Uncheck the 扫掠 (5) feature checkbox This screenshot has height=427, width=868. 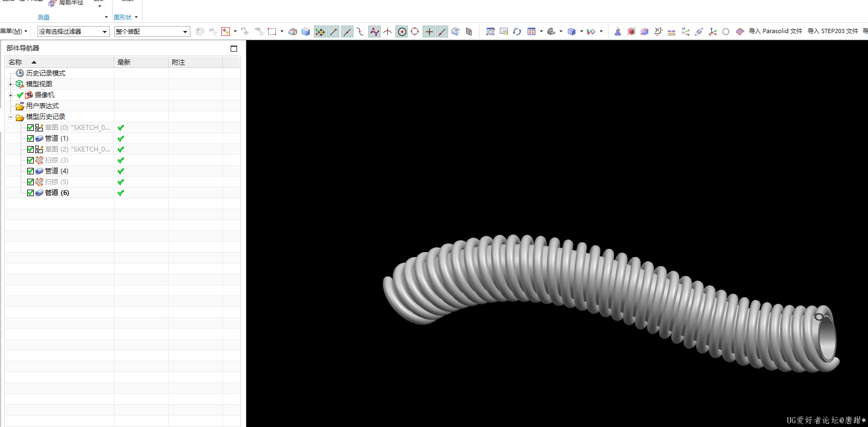(30, 182)
